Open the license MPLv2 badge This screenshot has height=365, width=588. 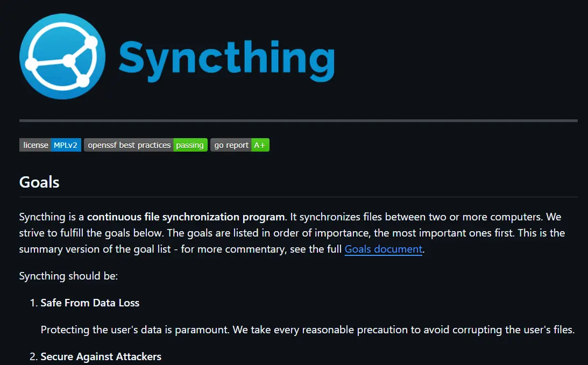[x=50, y=145]
